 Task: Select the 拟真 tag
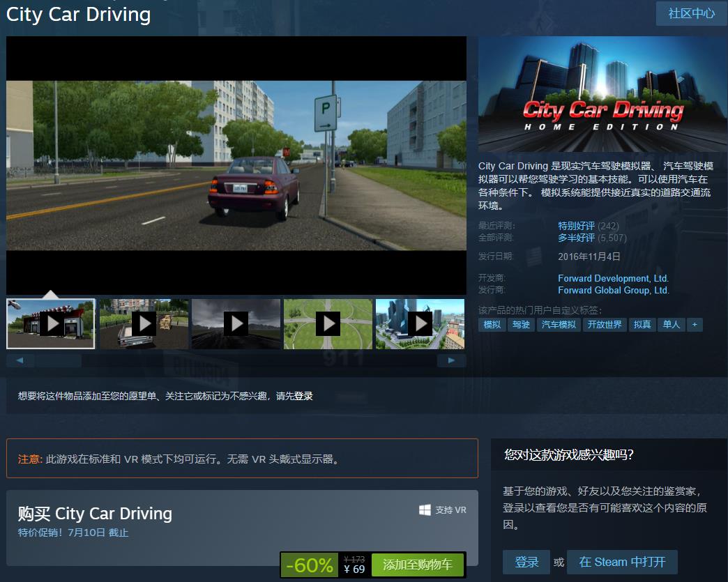[x=642, y=324]
